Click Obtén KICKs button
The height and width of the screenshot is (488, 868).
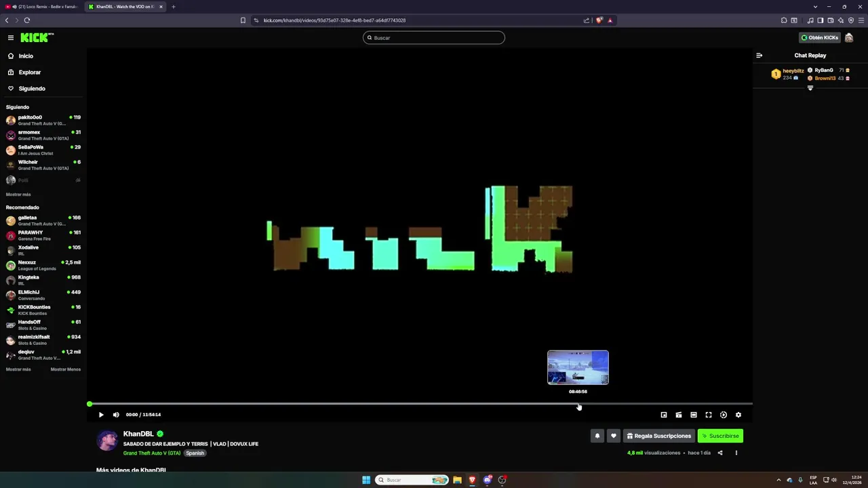click(820, 37)
